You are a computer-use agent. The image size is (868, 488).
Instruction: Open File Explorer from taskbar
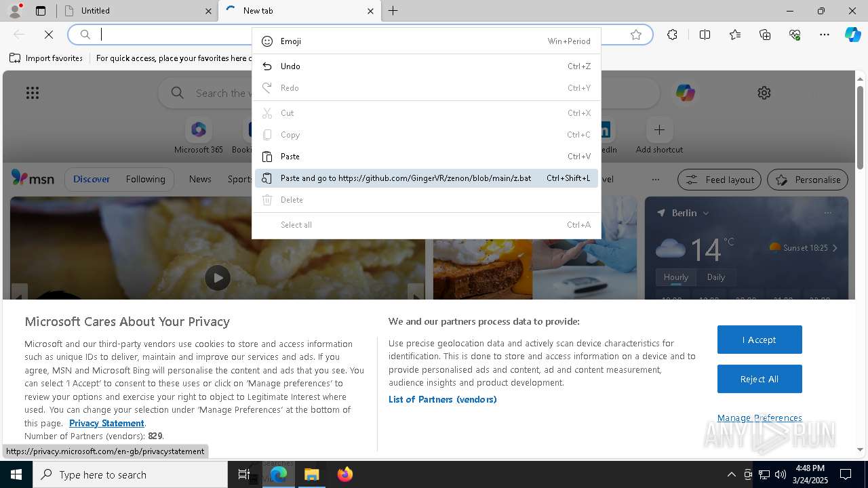[312, 474]
